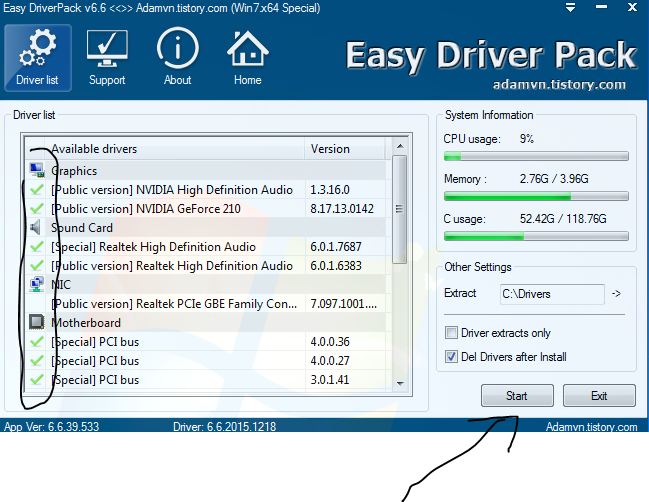Select the NIC category row
The image size is (649, 502).
206,284
